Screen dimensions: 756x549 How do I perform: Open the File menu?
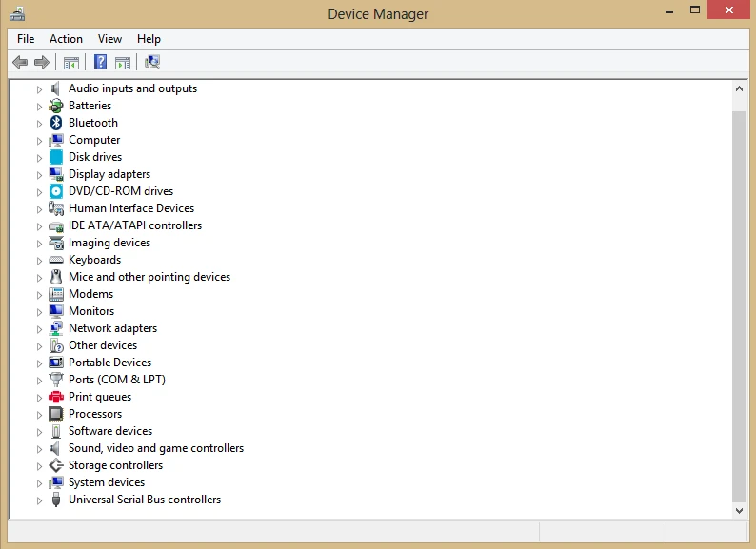[26, 39]
